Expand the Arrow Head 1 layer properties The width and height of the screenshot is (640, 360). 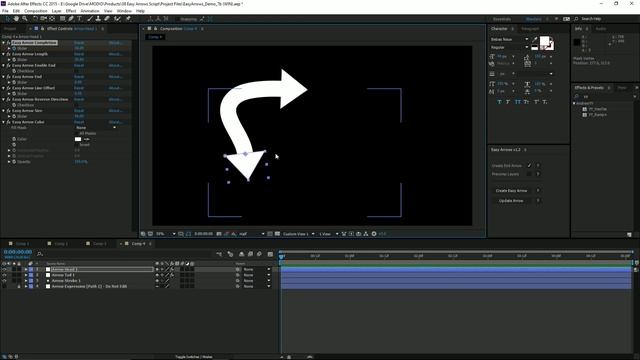click(26, 269)
